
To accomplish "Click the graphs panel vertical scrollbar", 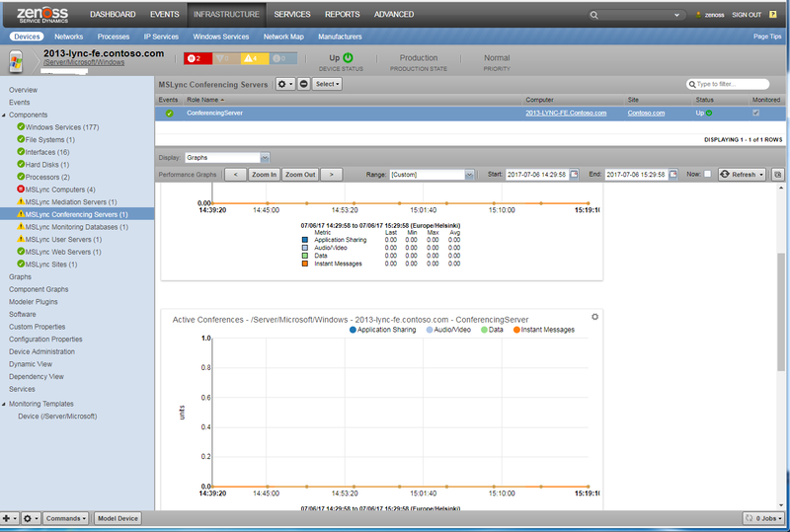I will [781, 311].
